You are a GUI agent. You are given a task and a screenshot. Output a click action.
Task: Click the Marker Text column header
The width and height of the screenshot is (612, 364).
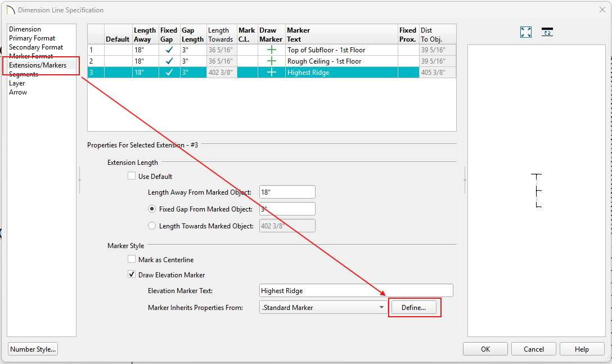tap(341, 34)
